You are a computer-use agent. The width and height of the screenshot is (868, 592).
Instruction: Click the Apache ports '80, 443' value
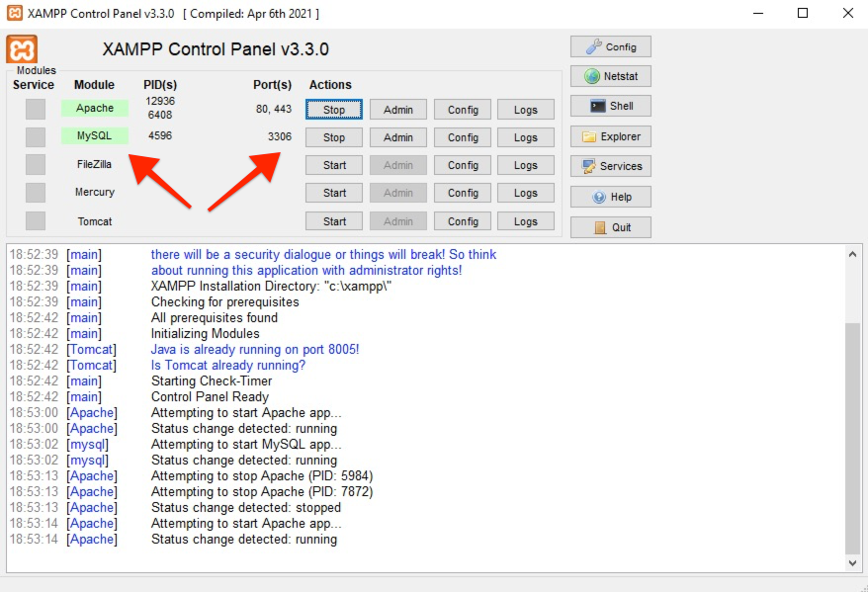(274, 109)
